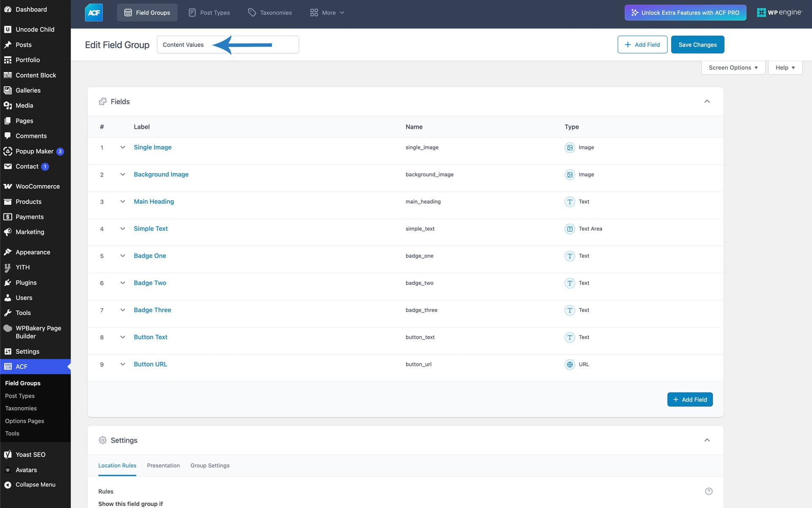Click the Payments icon

pyautogui.click(x=8, y=217)
